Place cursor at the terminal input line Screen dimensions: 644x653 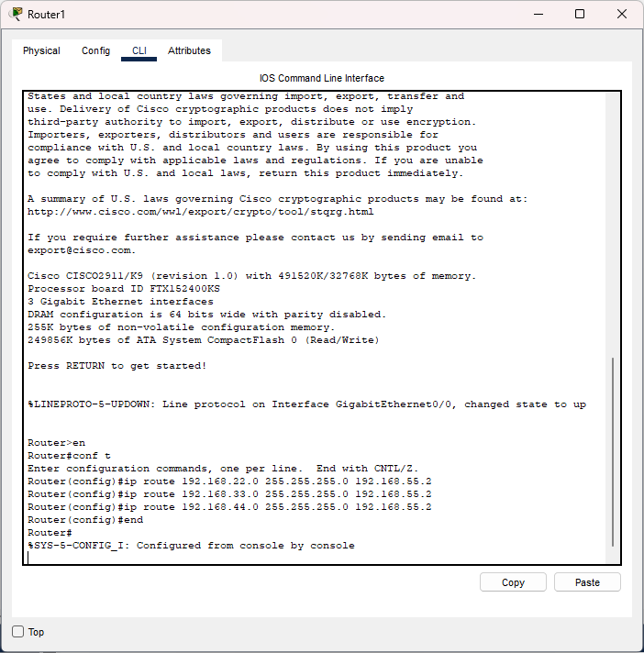(316, 558)
